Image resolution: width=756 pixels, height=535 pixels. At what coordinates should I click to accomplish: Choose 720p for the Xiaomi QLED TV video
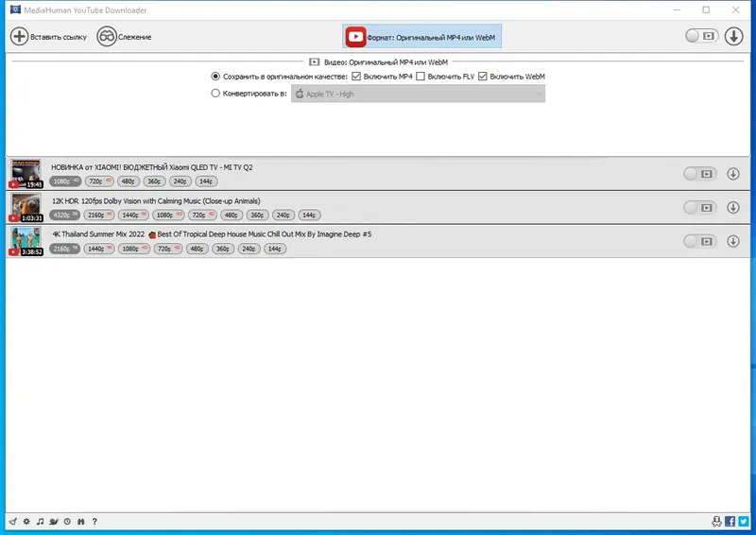point(99,181)
